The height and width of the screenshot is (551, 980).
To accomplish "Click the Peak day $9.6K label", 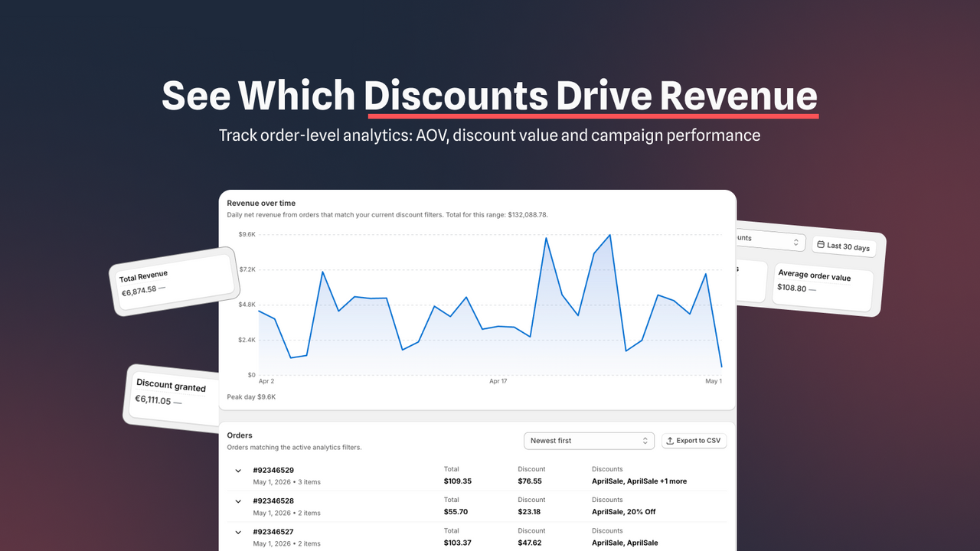I will [x=251, y=397].
